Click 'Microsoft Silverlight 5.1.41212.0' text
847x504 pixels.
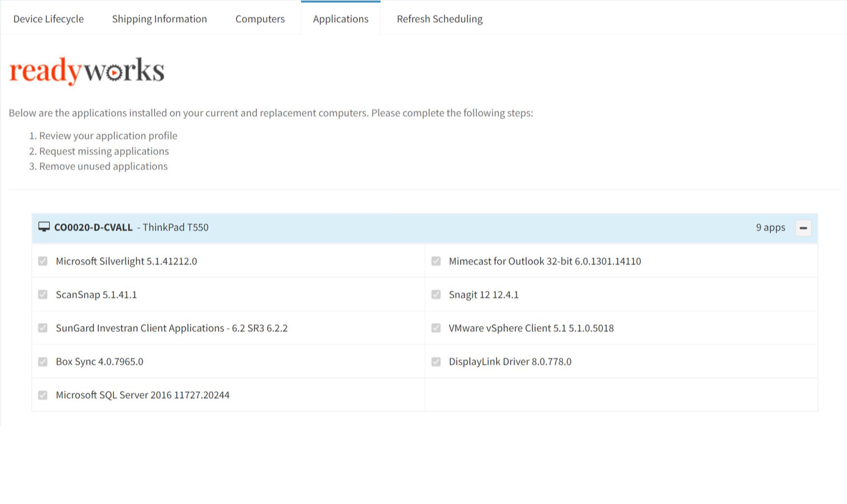pyautogui.click(x=126, y=261)
